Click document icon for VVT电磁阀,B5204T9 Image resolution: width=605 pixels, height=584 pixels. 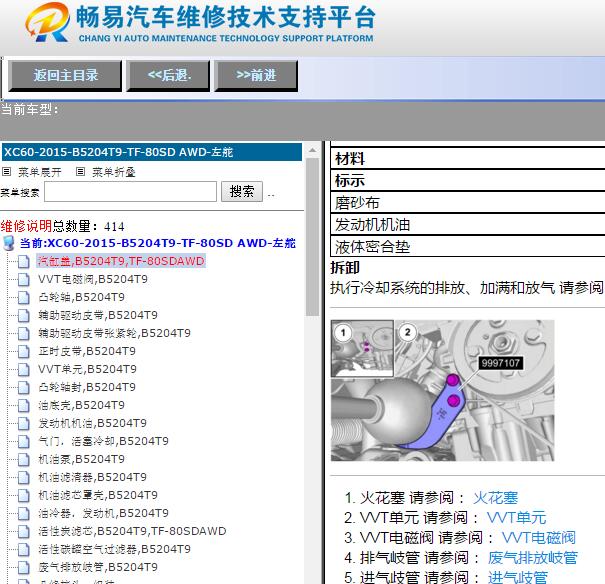pyautogui.click(x=24, y=279)
